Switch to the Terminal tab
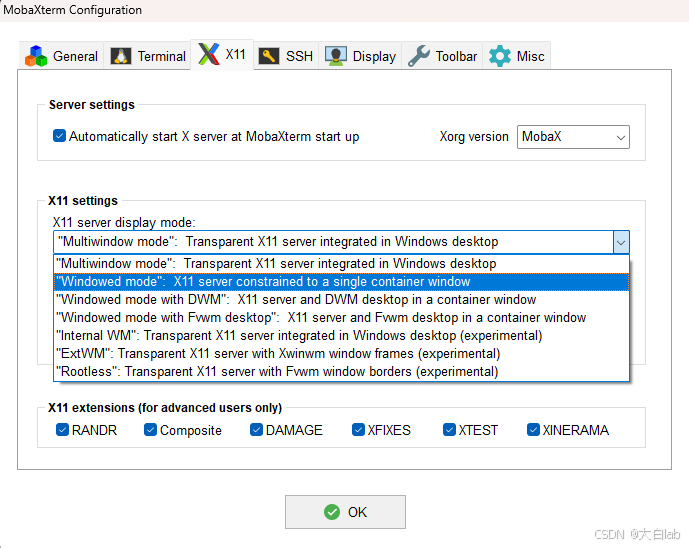Viewport: 689px width, 548px height. (x=148, y=56)
